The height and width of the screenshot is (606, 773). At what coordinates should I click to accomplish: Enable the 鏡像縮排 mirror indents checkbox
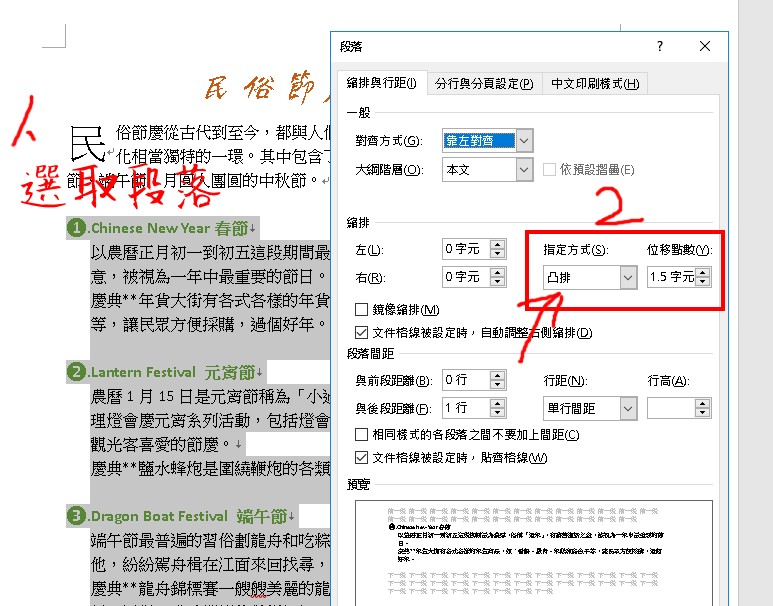pos(362,310)
